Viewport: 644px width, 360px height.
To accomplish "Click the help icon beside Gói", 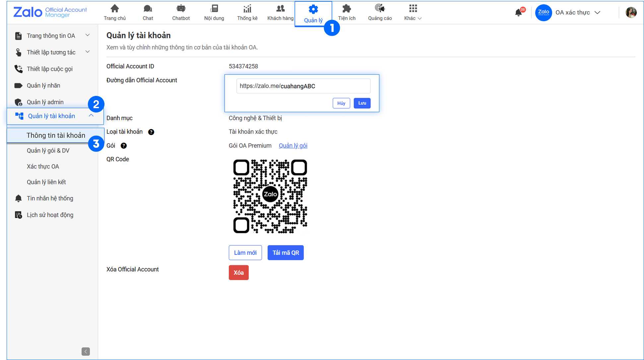I will coord(124,146).
